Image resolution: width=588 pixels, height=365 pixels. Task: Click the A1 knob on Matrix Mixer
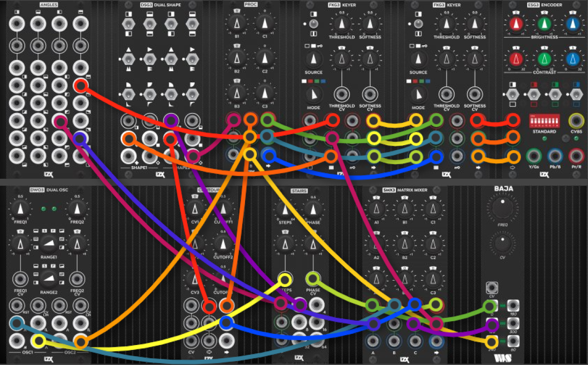coord(376,209)
